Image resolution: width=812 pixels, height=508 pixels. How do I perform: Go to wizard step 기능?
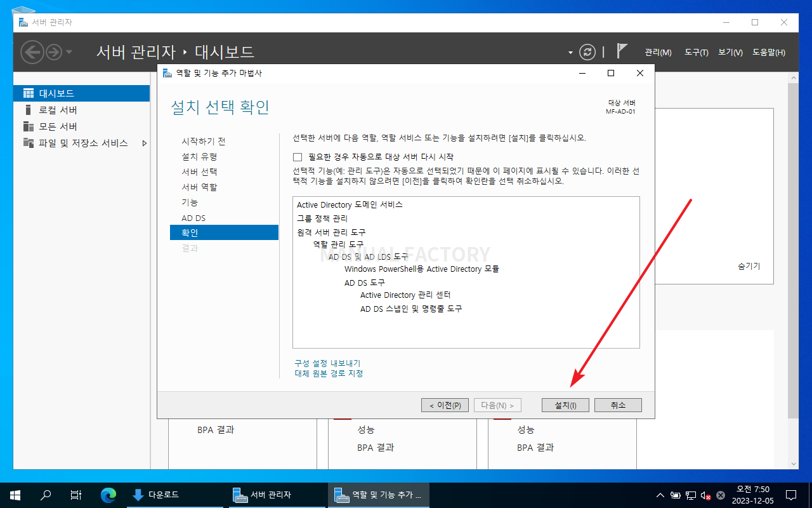pyautogui.click(x=190, y=203)
